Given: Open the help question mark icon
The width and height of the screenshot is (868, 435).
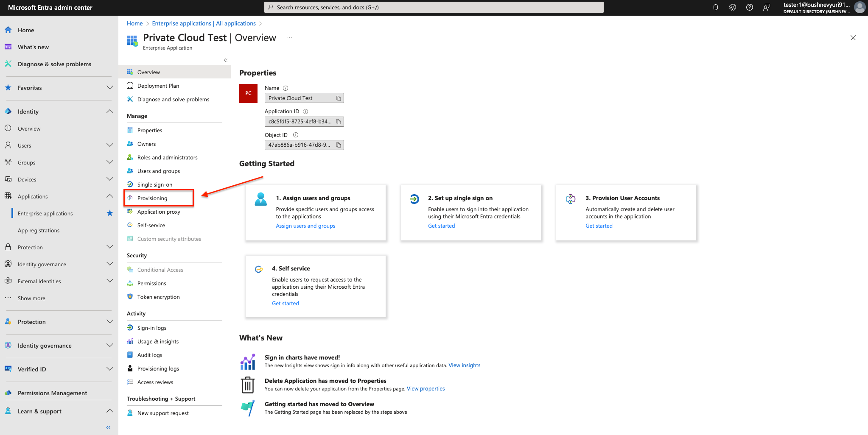Looking at the screenshot, I should point(750,7).
